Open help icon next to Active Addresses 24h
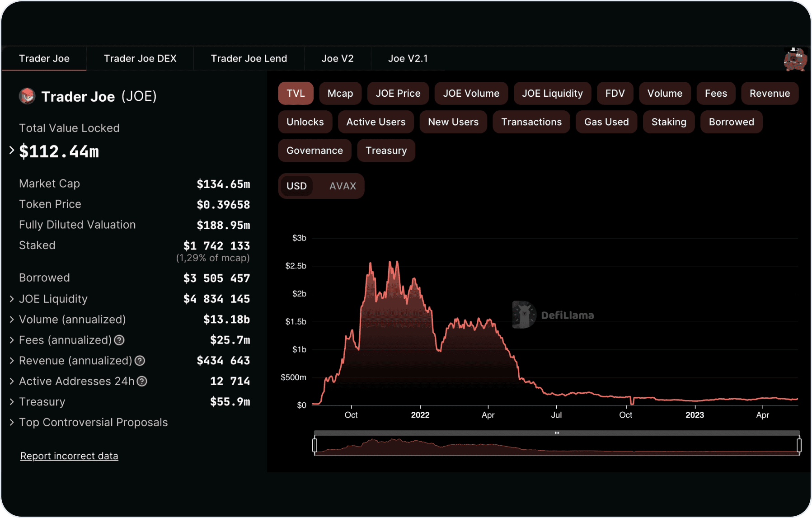 142,381
